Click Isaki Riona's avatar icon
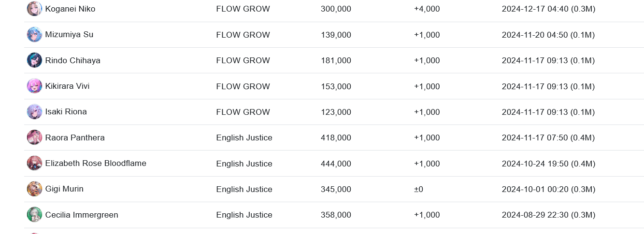This screenshot has width=644, height=234. pos(34,112)
